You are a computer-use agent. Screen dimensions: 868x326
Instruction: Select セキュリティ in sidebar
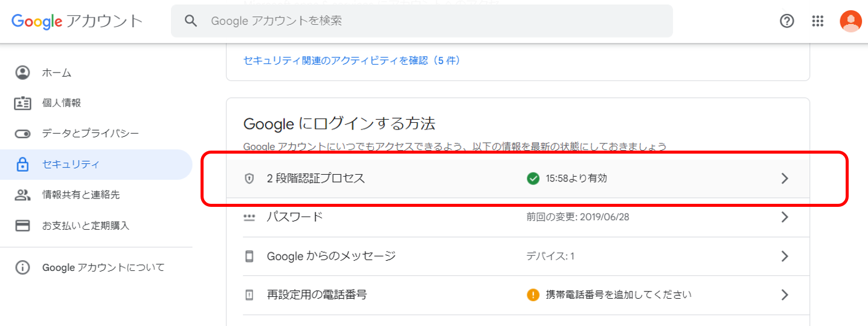pyautogui.click(x=96, y=165)
